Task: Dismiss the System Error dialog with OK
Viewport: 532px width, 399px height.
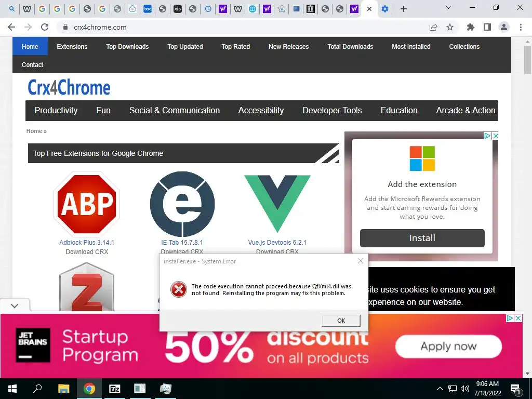Action: pos(341,320)
